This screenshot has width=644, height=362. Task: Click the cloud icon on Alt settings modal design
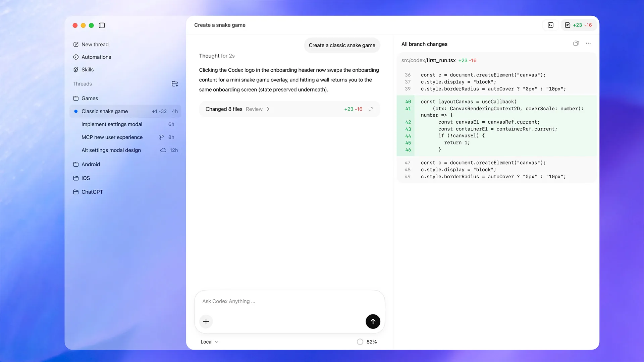(163, 150)
